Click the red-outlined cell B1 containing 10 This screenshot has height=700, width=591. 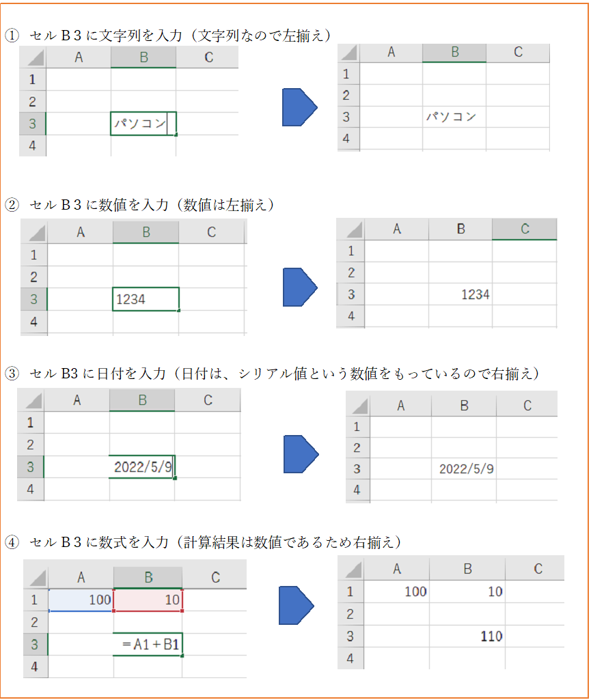point(148,600)
